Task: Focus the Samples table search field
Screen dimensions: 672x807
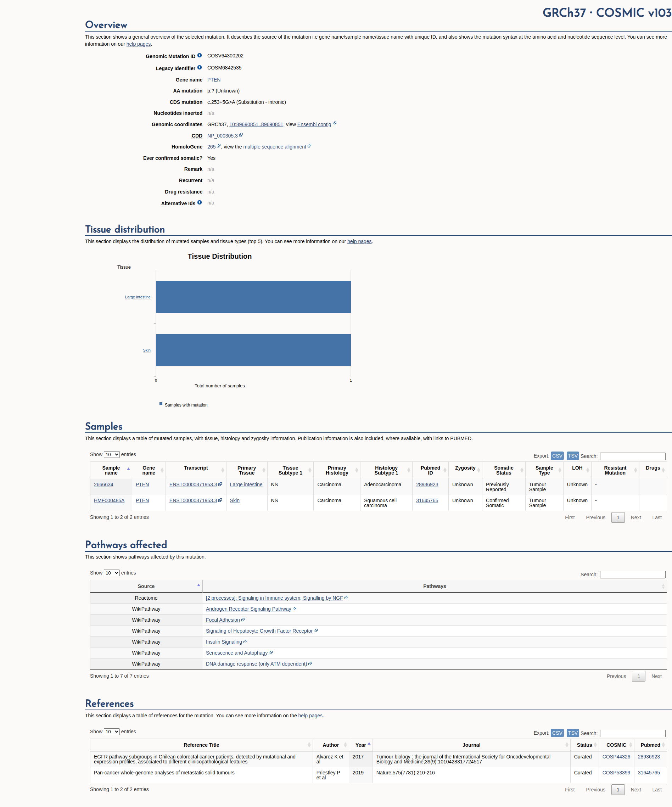Action: point(632,456)
